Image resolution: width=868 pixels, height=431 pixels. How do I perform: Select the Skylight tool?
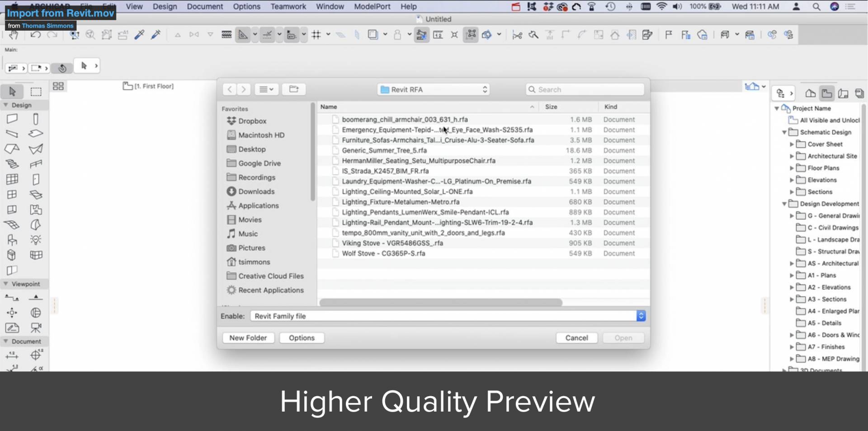point(36,195)
